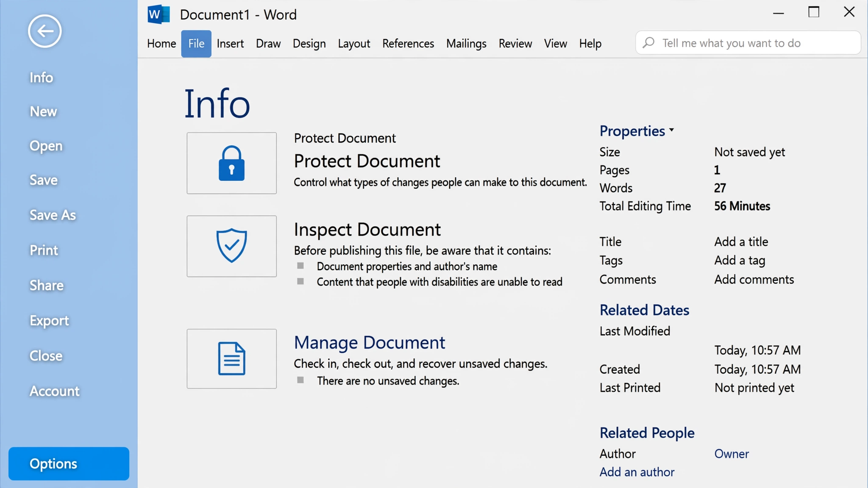Click Add comments field
The width and height of the screenshot is (868, 488).
click(754, 280)
